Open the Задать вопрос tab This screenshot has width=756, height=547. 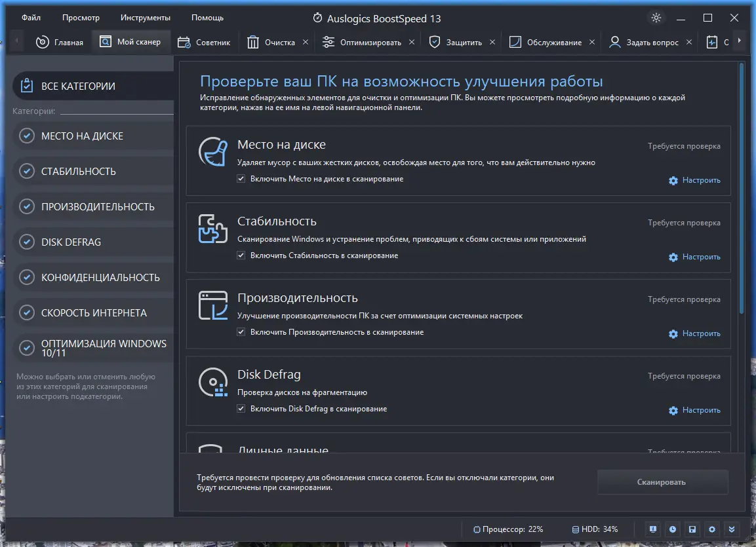click(x=644, y=43)
